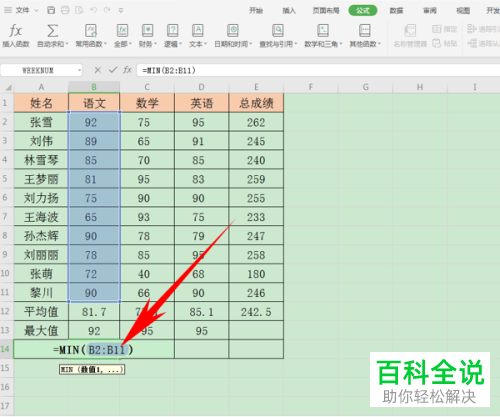Click the 姓名 header cell
500x417 pixels.
[x=41, y=103]
